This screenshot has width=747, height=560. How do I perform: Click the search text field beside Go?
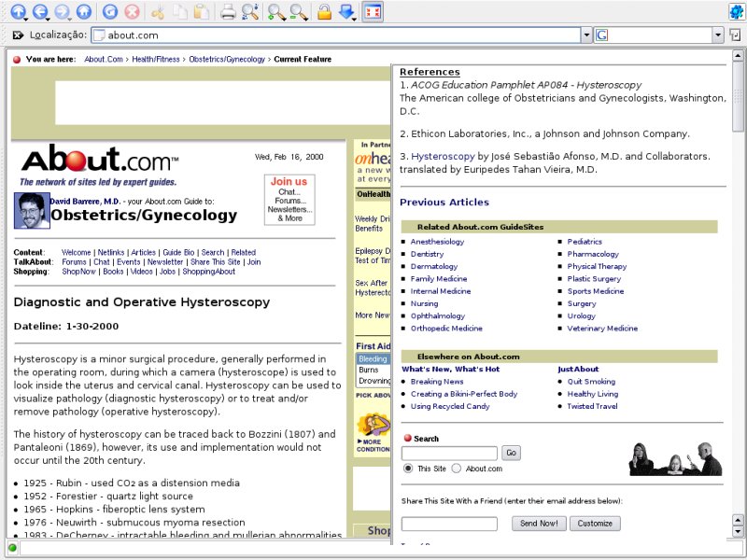(x=449, y=453)
